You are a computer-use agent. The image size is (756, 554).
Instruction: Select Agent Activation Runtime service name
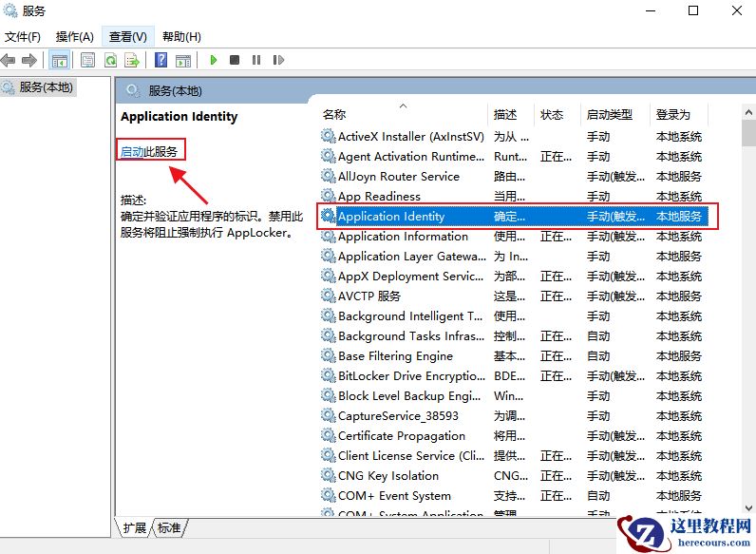click(x=411, y=157)
